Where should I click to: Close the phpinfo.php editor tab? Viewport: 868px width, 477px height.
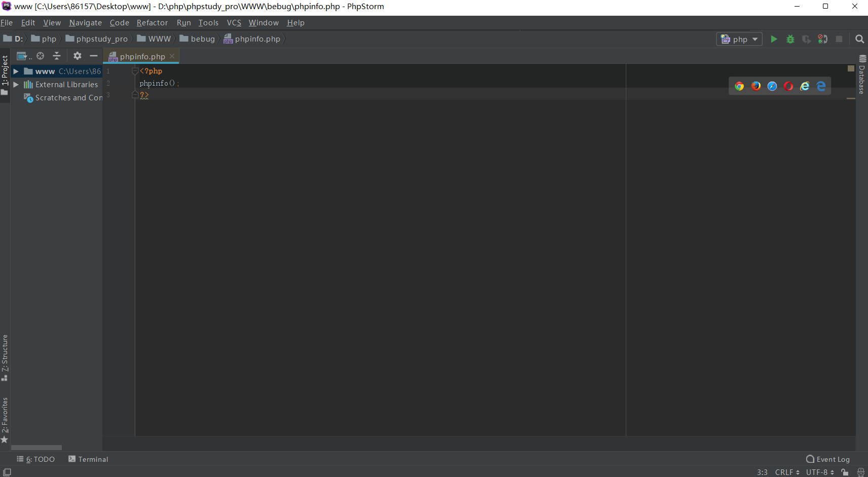[172, 56]
